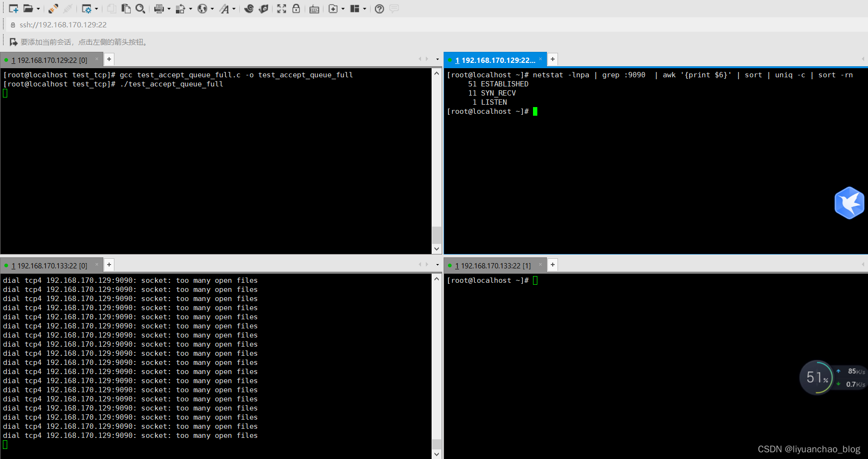
Task: Click the top-left terminal scrollbar thumb
Action: [x=436, y=235]
